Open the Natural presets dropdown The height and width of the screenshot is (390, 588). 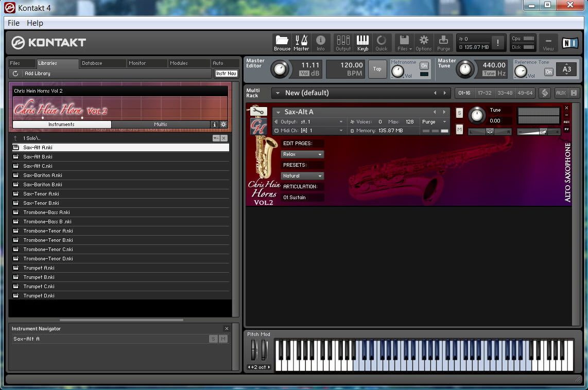tap(302, 176)
